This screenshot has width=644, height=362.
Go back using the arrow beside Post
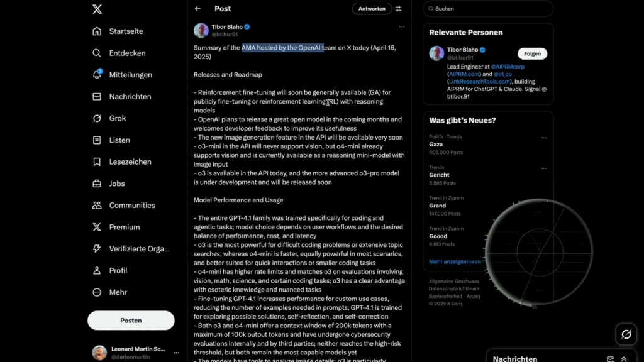click(x=197, y=9)
